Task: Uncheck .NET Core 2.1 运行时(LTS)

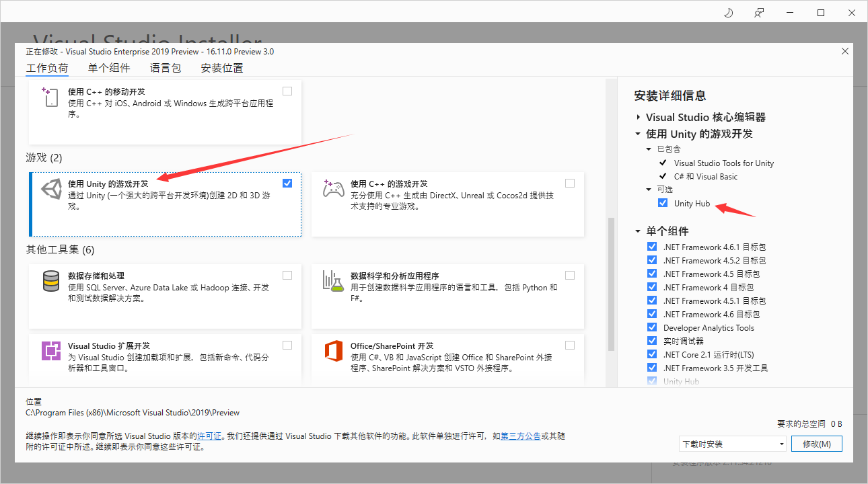Action: (652, 354)
